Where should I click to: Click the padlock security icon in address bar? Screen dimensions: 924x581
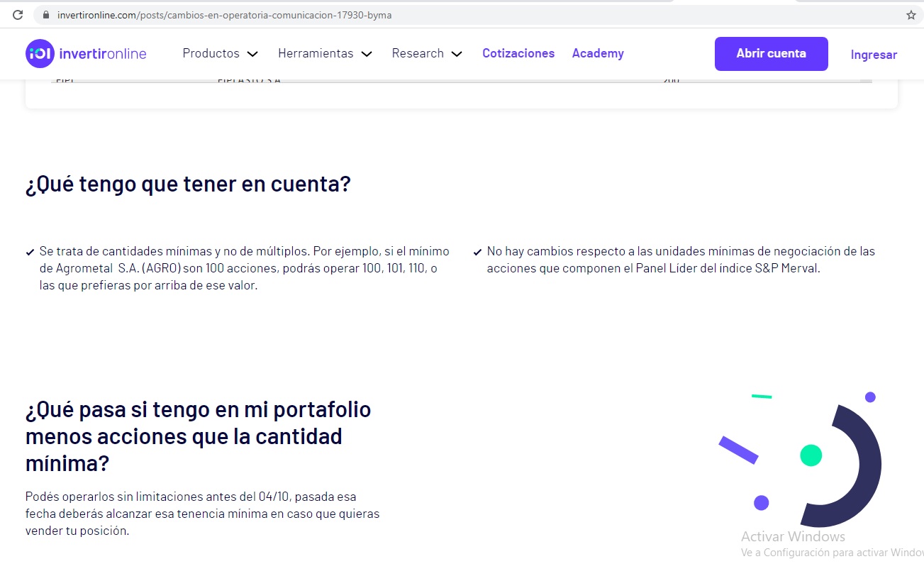[x=45, y=14]
